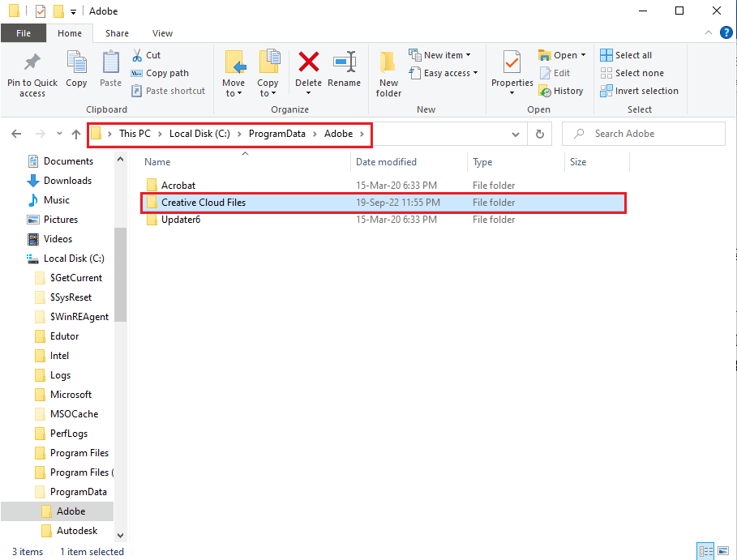Switch to the View ribbon tab
This screenshot has width=737, height=560.
pyautogui.click(x=162, y=33)
